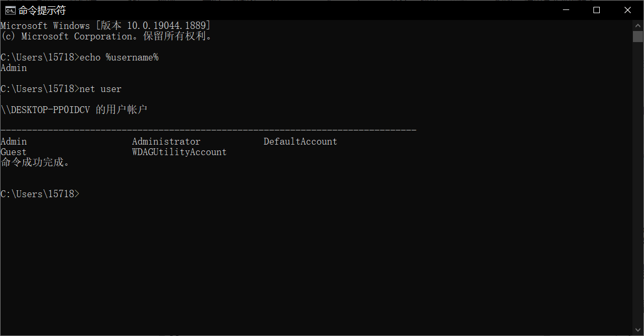Click the window title text 命令提示符
644x336 pixels.
[x=42, y=11]
